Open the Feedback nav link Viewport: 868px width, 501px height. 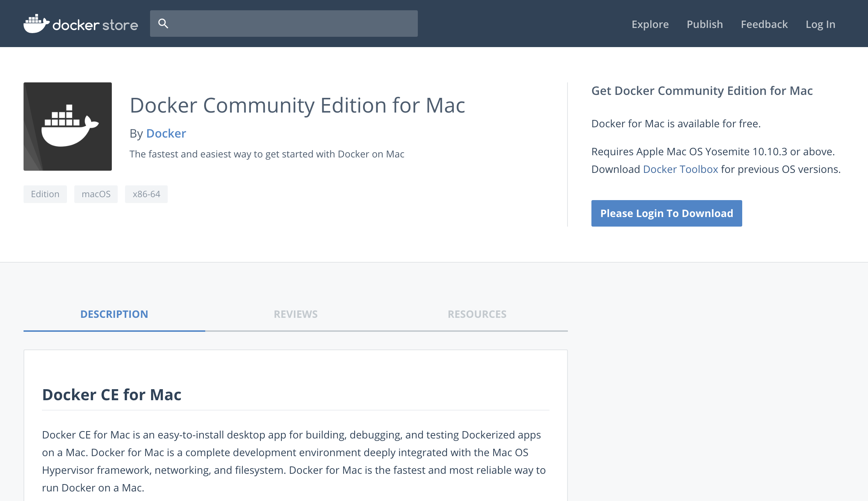coord(764,24)
